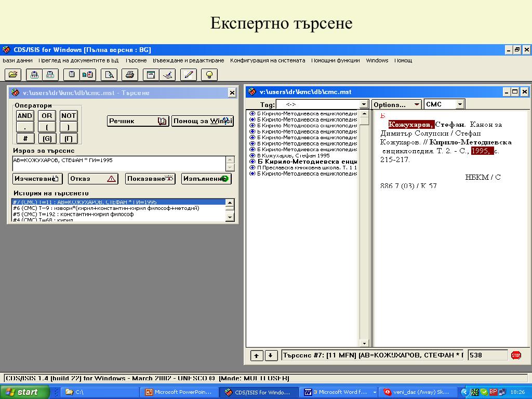532x399 pixels.
Task: Open the Помощни функции menu
Action: tap(336, 60)
